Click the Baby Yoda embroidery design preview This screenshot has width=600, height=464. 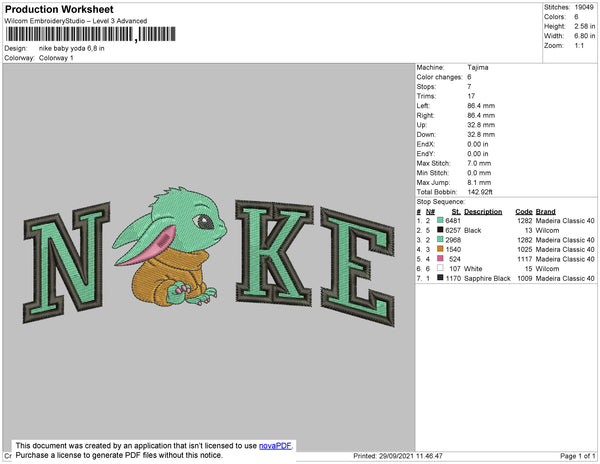pyautogui.click(x=170, y=247)
